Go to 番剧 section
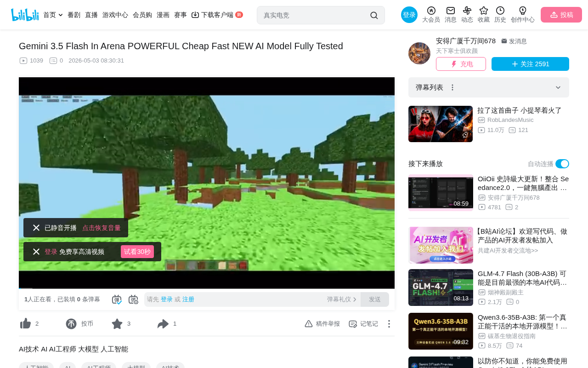 click(74, 15)
